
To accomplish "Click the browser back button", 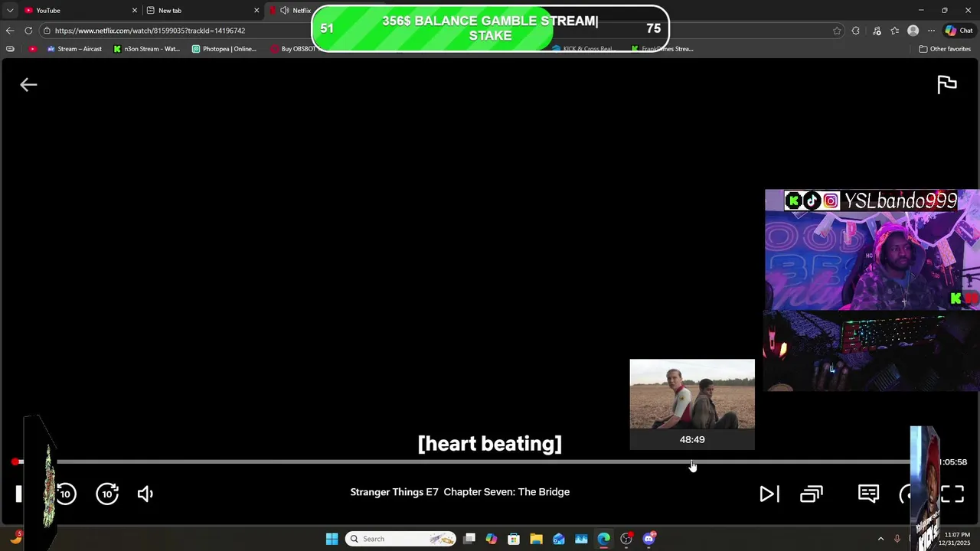I will click(x=10, y=31).
